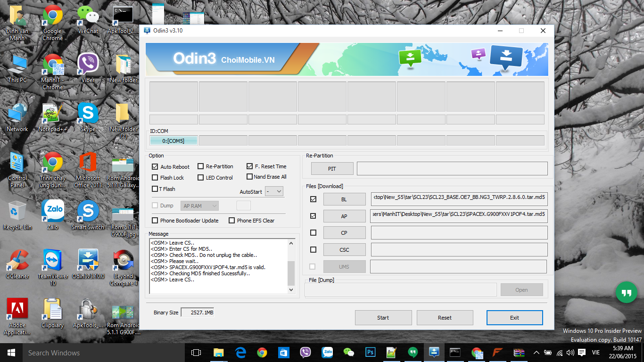This screenshot has width=644, height=362.
Task: Click the Start button in Odin3
Action: (383, 318)
